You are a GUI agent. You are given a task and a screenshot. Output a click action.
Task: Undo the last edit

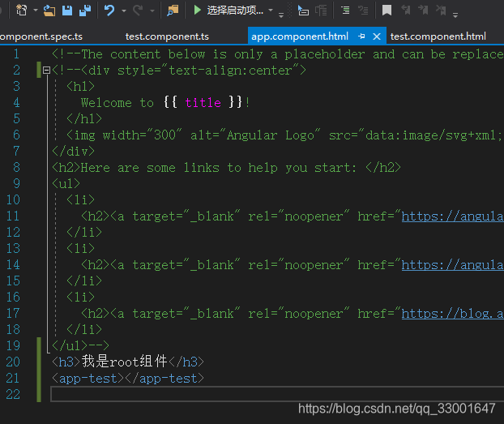tap(109, 11)
